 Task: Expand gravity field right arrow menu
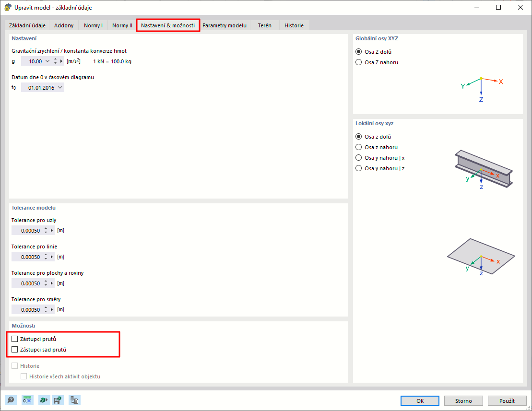click(x=61, y=61)
